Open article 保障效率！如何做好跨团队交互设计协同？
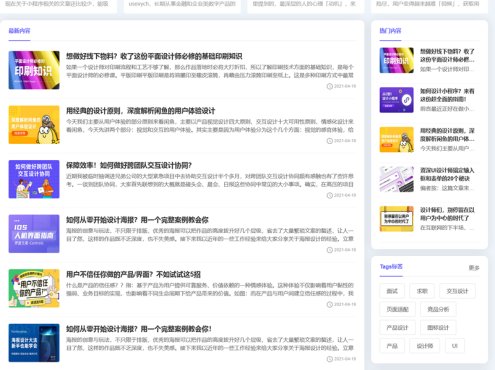The width and height of the screenshot is (495, 370). [x=129, y=165]
